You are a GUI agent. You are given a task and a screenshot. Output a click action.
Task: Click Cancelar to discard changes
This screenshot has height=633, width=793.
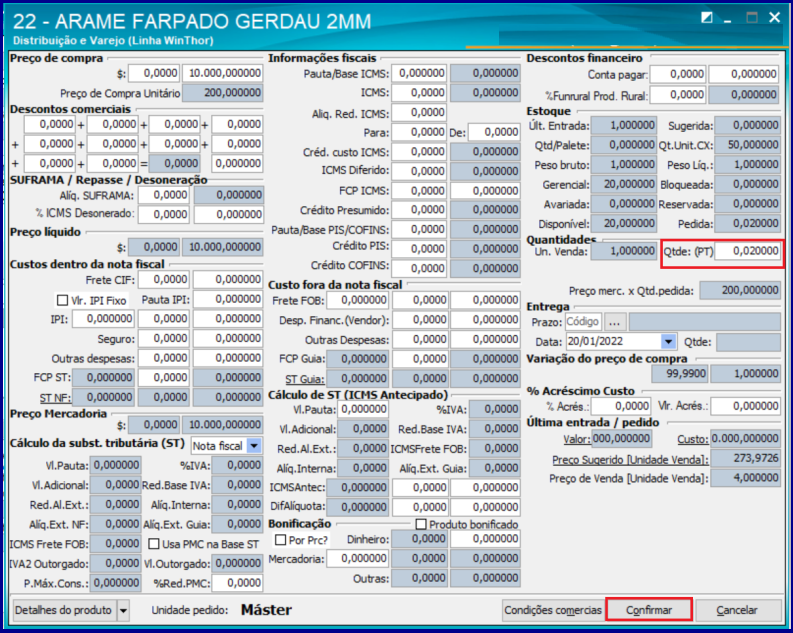tap(737, 610)
